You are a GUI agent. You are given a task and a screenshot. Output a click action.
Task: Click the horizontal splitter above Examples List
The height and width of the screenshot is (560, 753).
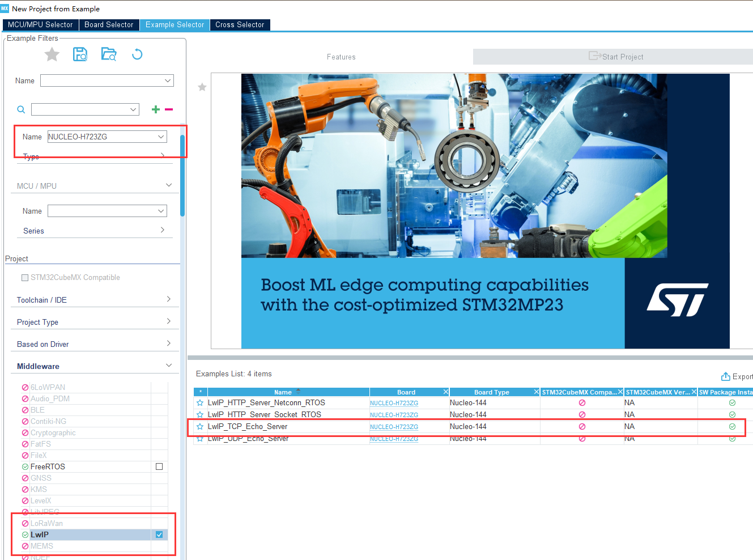[470, 358]
